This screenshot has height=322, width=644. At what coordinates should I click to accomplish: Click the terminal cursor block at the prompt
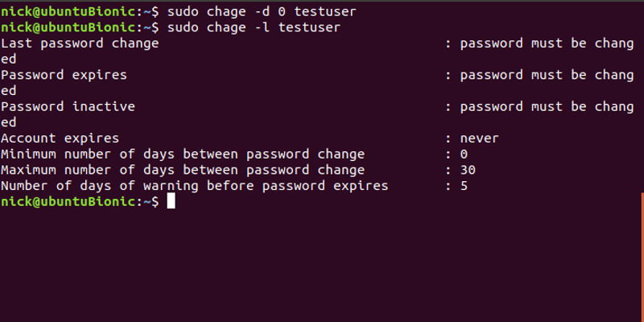tap(171, 201)
